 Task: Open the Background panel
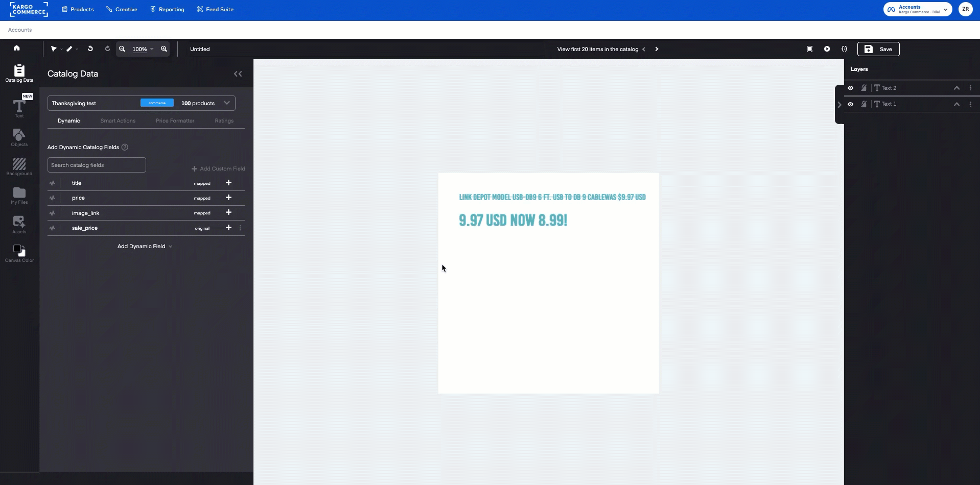click(19, 166)
